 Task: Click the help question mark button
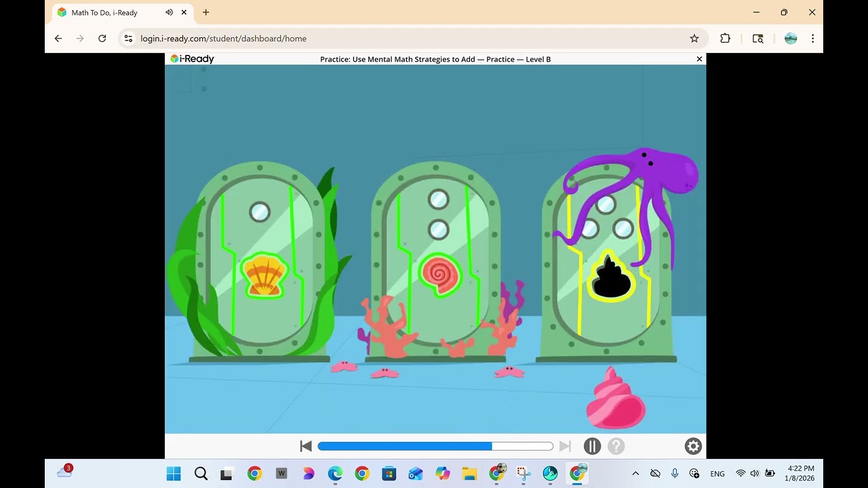point(616,446)
